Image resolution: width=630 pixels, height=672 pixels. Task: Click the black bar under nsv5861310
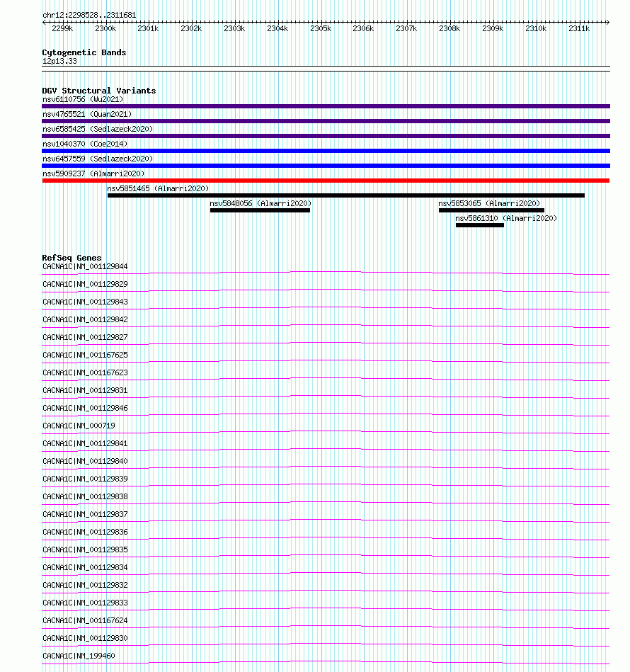pyautogui.click(x=480, y=225)
